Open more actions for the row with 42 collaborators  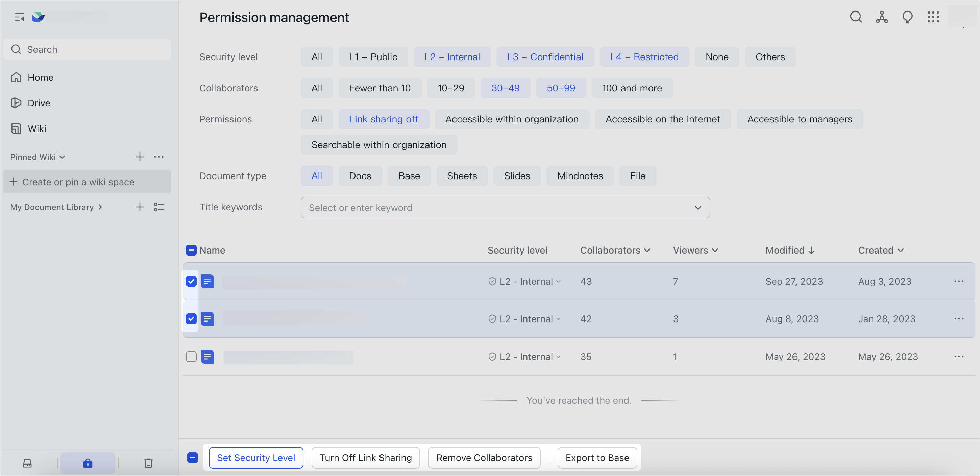click(x=959, y=319)
